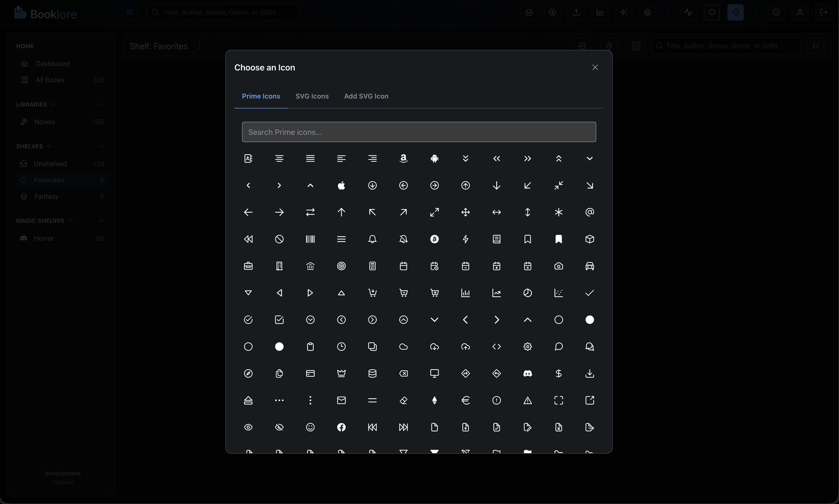
Task: Toggle the eye visibility icon in the grid
Action: tap(248, 427)
